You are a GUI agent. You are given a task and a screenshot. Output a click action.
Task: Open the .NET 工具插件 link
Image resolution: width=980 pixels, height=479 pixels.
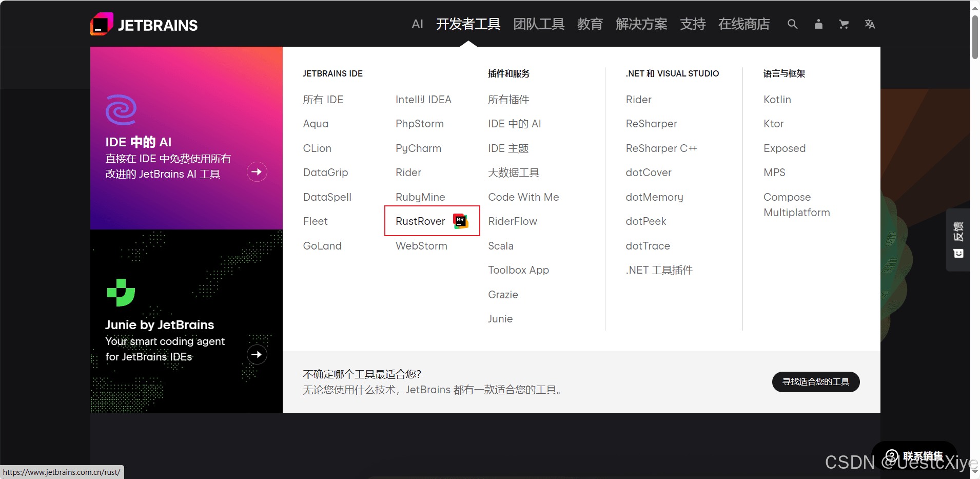point(659,270)
